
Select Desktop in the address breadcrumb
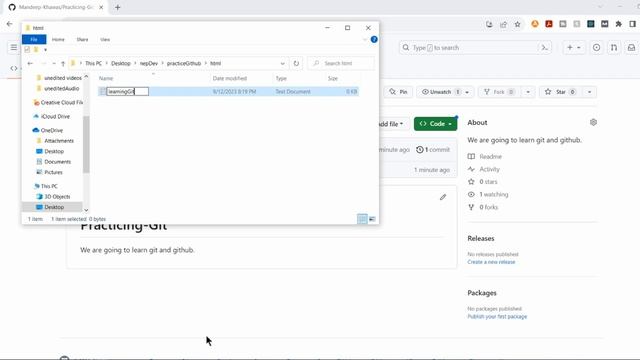121,63
